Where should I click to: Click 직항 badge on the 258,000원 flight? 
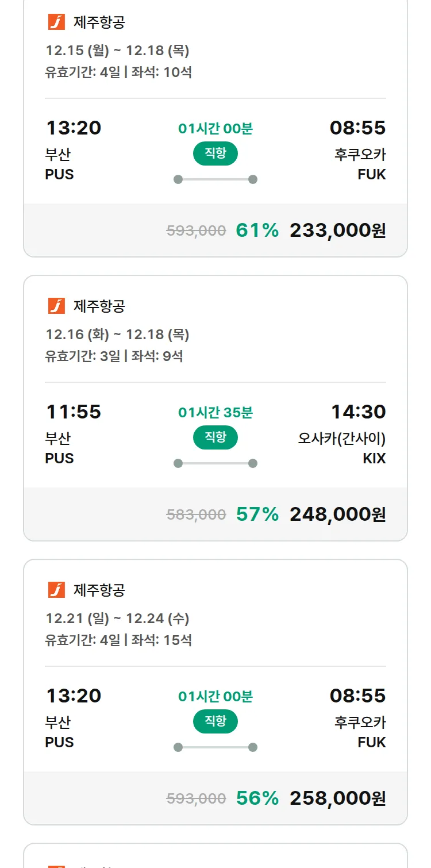215,721
